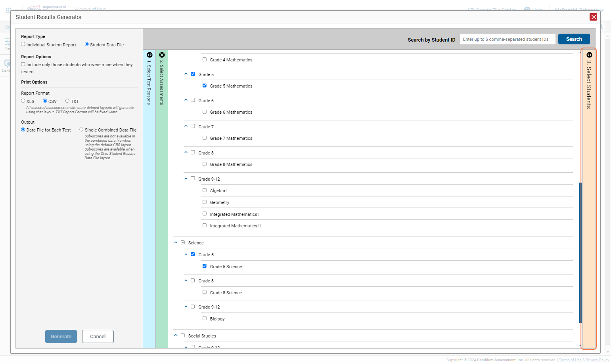Viewport: 611px width, 364px height.
Task: Tick the Algebra I checkbox
Action: pyautogui.click(x=205, y=190)
